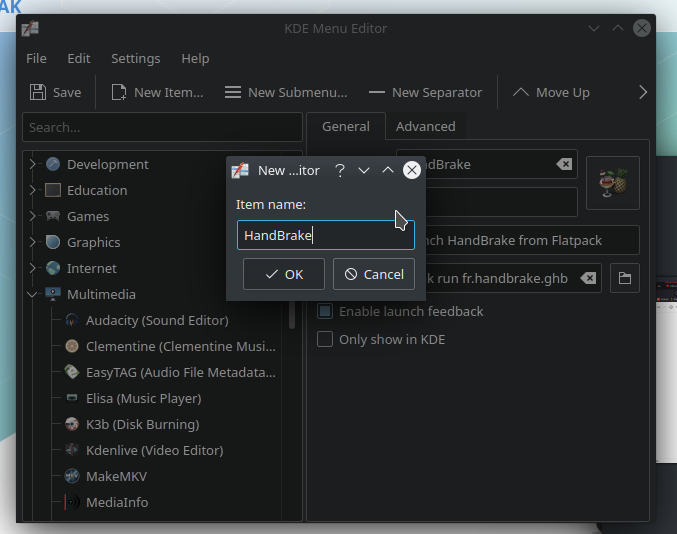Open the Help menu
The height and width of the screenshot is (534, 677).
pos(195,58)
